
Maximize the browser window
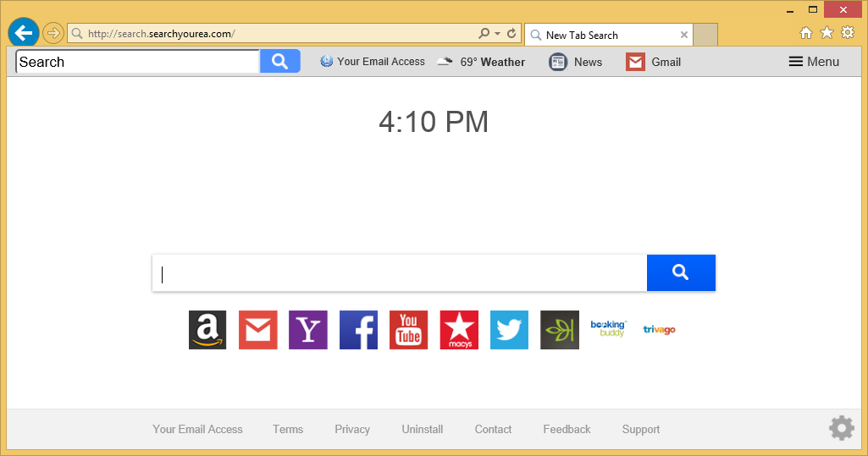tap(813, 9)
